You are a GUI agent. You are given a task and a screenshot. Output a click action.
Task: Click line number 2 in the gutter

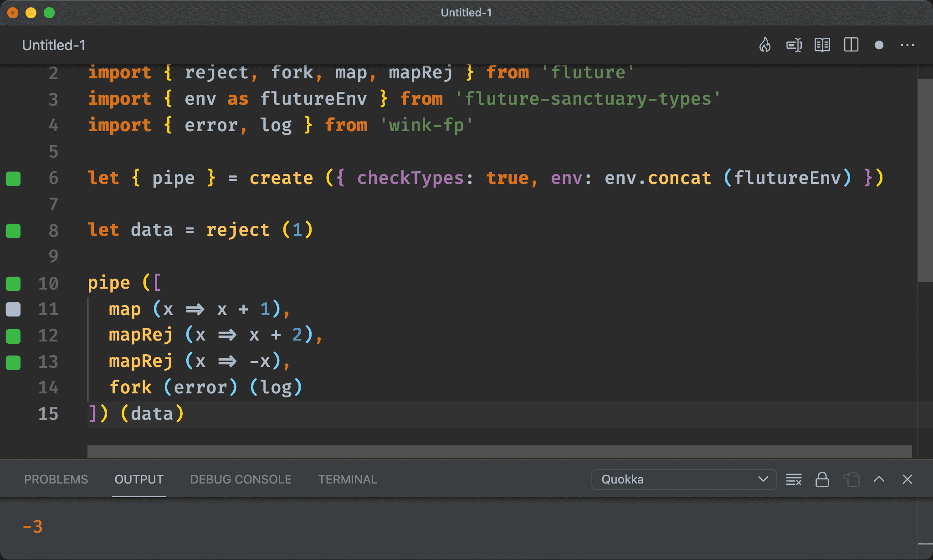point(53,73)
